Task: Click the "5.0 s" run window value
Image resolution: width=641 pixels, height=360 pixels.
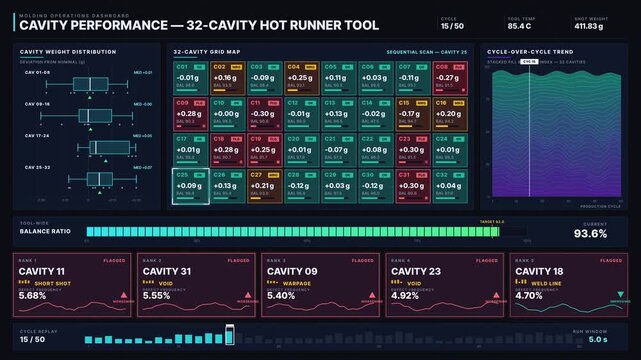Action: [x=598, y=340]
